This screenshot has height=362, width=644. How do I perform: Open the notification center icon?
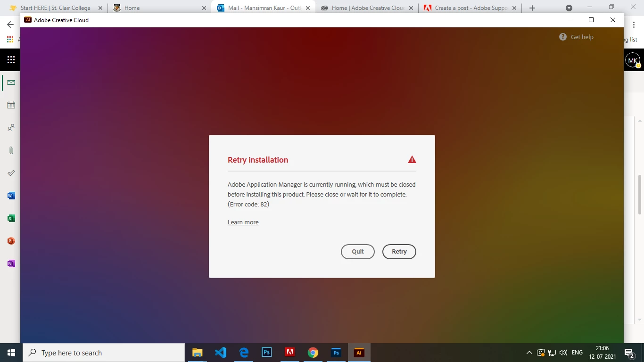[629, 353]
